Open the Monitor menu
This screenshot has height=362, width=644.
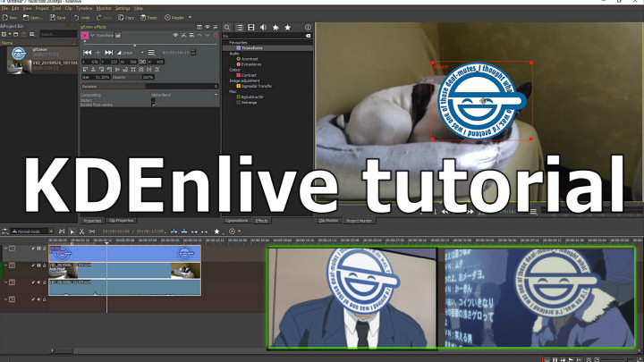104,8
